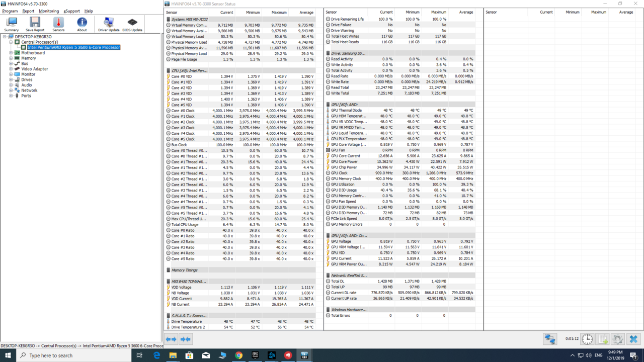Launch Driver Update from toolbar

(109, 24)
